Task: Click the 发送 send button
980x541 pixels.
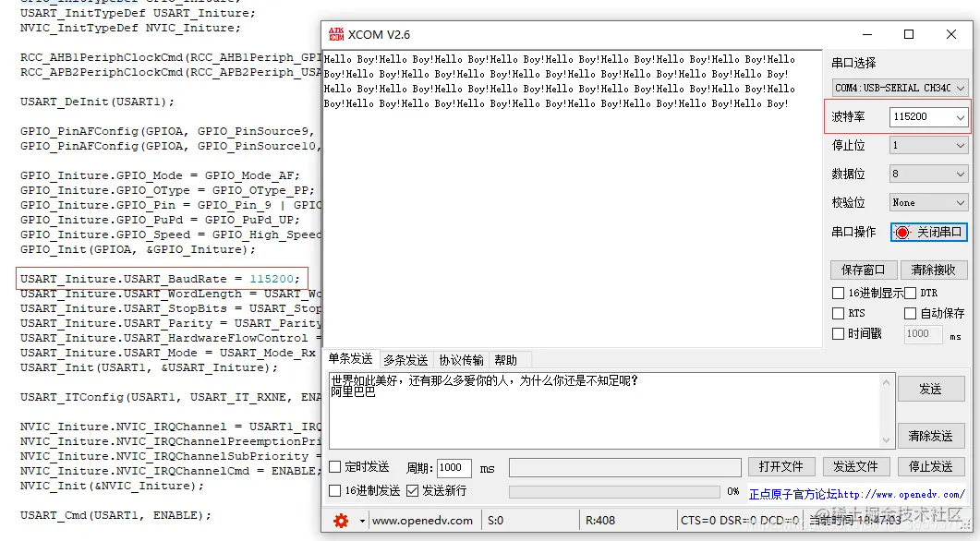Action: coord(931,390)
